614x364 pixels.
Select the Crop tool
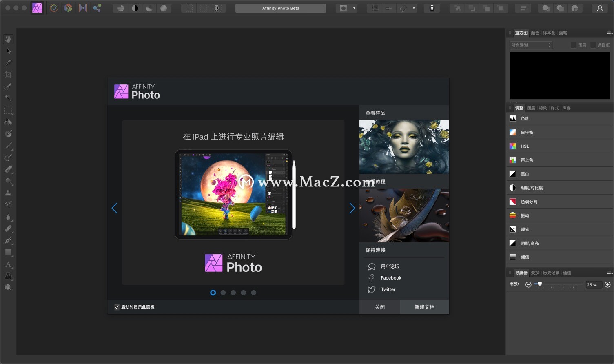point(8,74)
